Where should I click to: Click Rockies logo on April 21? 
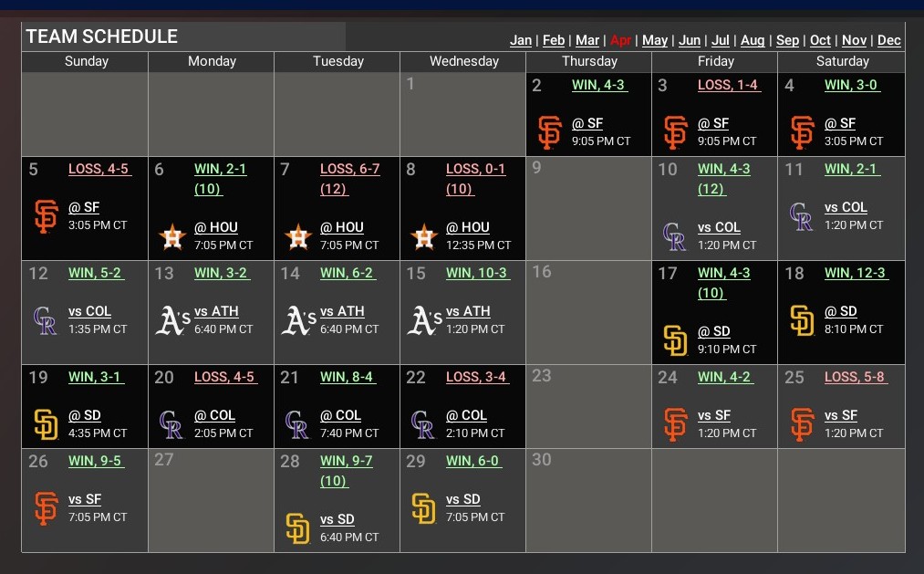[297, 424]
